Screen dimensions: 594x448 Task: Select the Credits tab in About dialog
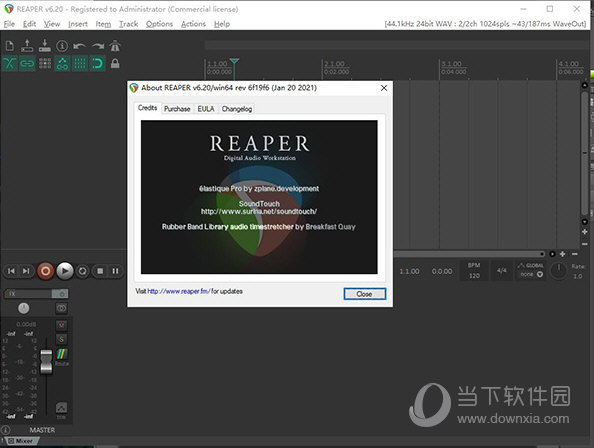pyautogui.click(x=147, y=108)
